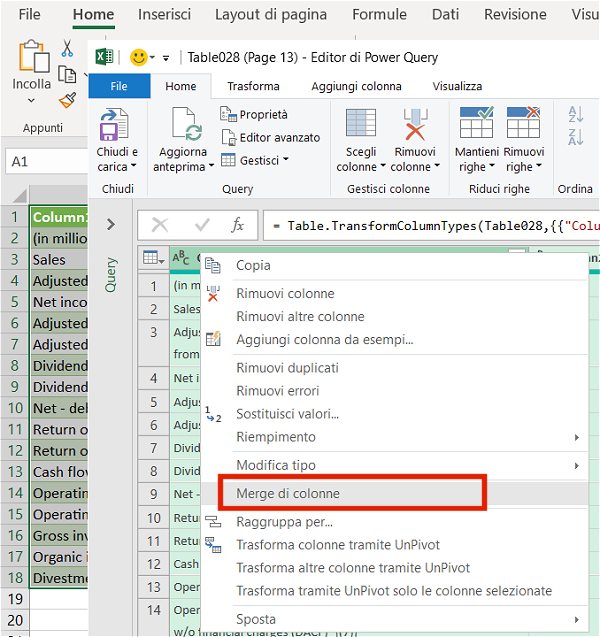Open Excel's Revisione tab
This screenshot has width=600, height=637.
tap(515, 15)
